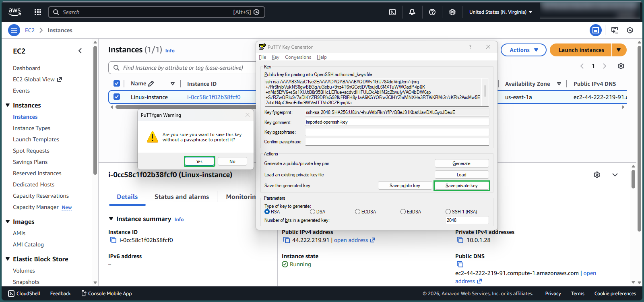Copy public IPv4 address 44.222.219.91
The width and height of the screenshot is (644, 302).
tap(287, 240)
